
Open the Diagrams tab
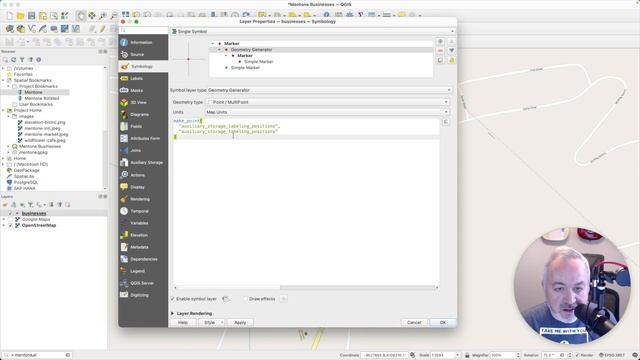click(x=143, y=114)
